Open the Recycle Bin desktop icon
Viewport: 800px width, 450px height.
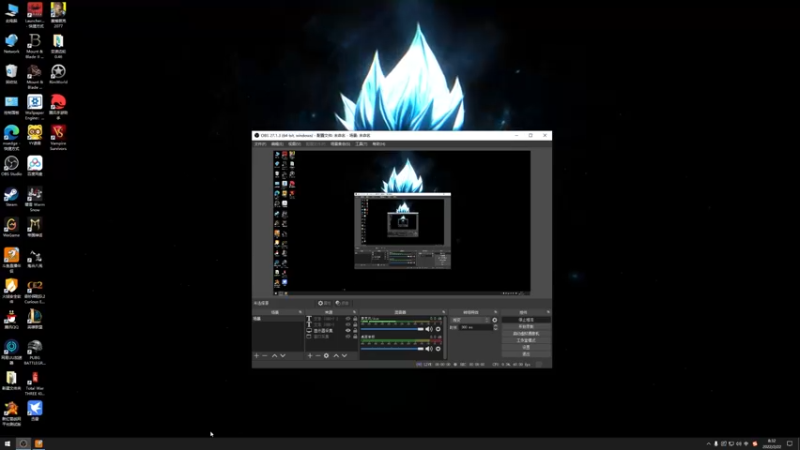pyautogui.click(x=11, y=74)
